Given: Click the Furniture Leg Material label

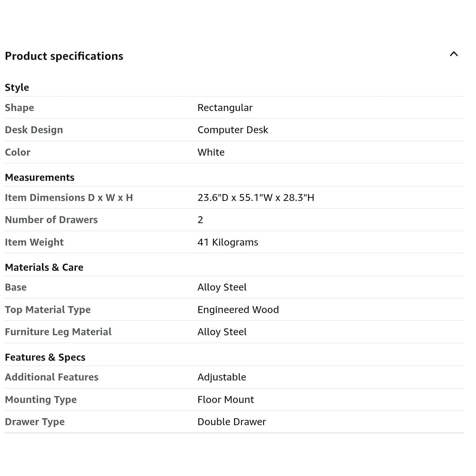Looking at the screenshot, I should (x=58, y=332).
